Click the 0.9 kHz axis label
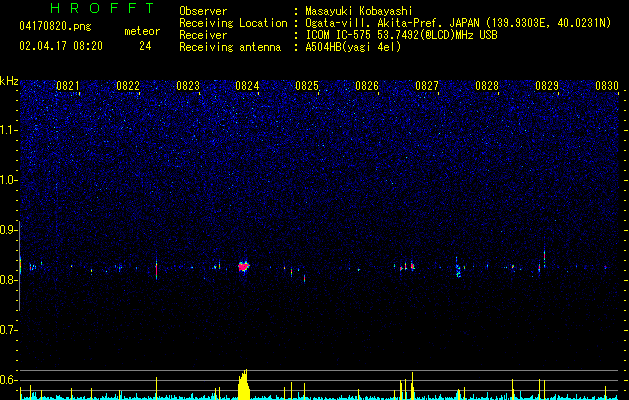Viewport: 629px width, 400px height. pyautogui.click(x=9, y=230)
